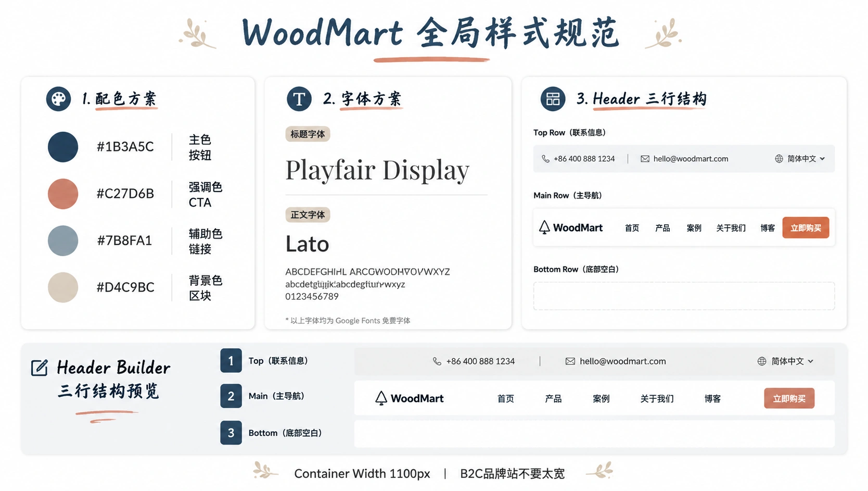Click the 立即购买 button in Main Row card
The height and width of the screenshot is (491, 868).
(x=806, y=228)
